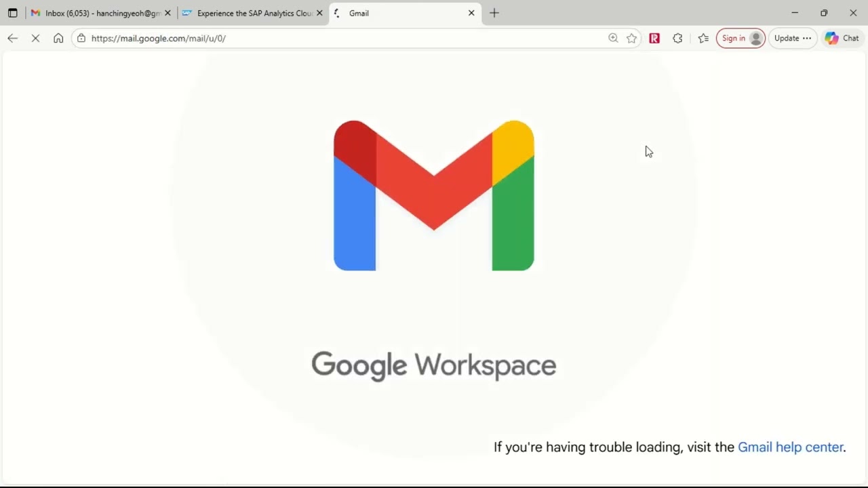This screenshot has width=868, height=488.
Task: Click the Update menu button
Action: (793, 38)
